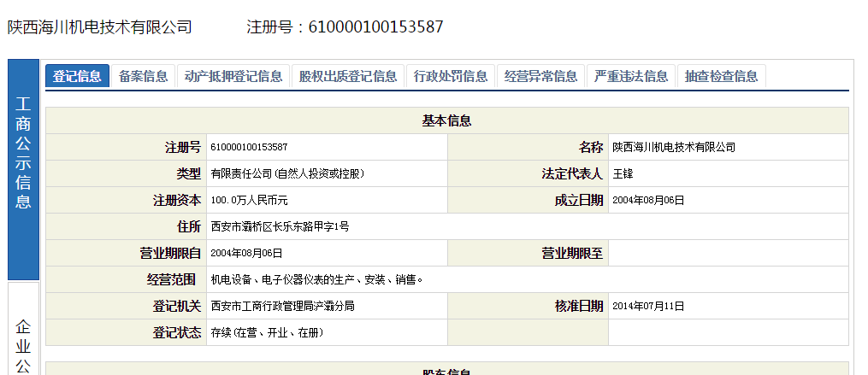Select the registered capital value 100.0万人民币元

250,200
